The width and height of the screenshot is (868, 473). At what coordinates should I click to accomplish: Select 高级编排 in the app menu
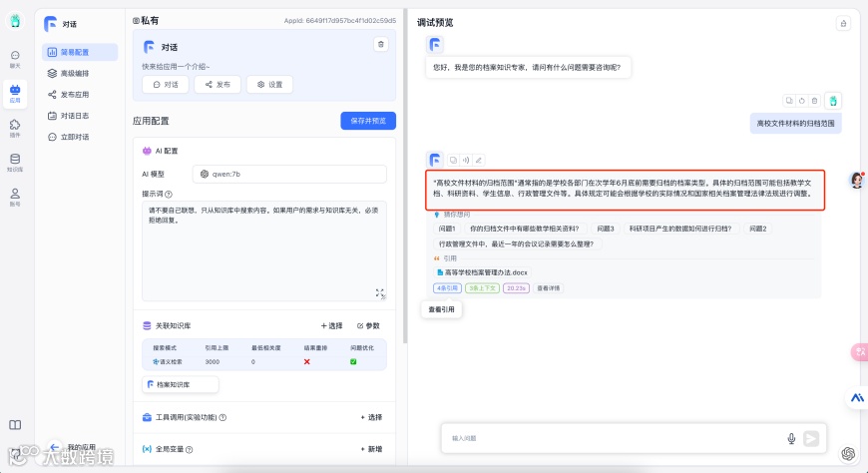80,73
